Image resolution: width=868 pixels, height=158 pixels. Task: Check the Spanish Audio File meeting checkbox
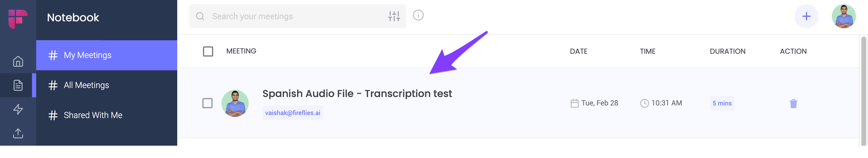pos(207,103)
